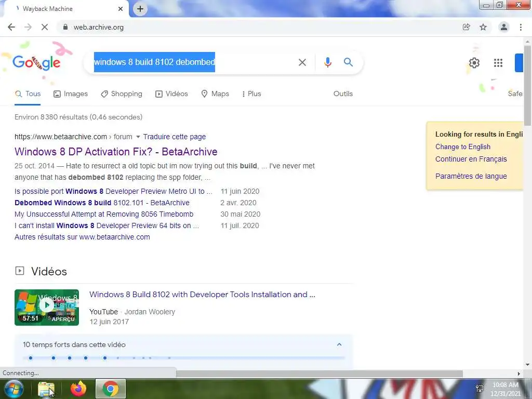This screenshot has height=399, width=532.
Task: Switch to Vidéos results tab
Action: 171,94
